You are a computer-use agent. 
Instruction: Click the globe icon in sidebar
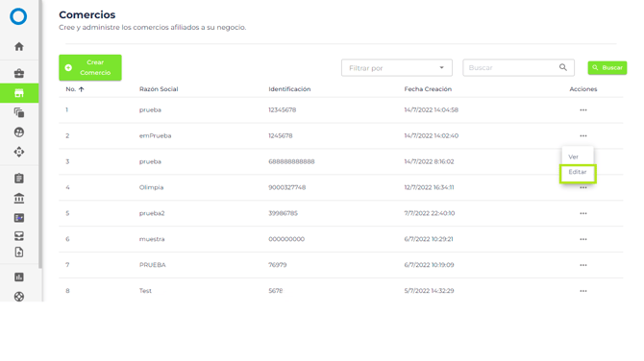pyautogui.click(x=19, y=132)
